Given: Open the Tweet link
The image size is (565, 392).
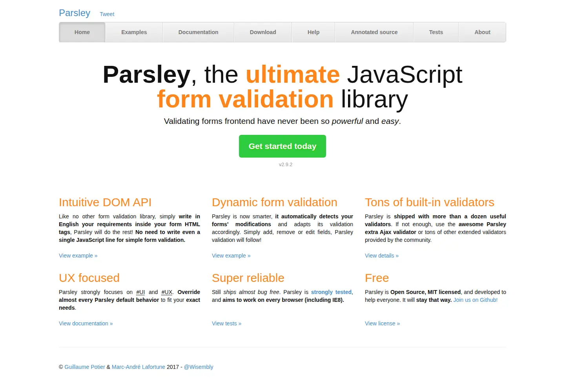Looking at the screenshot, I should tap(107, 14).
